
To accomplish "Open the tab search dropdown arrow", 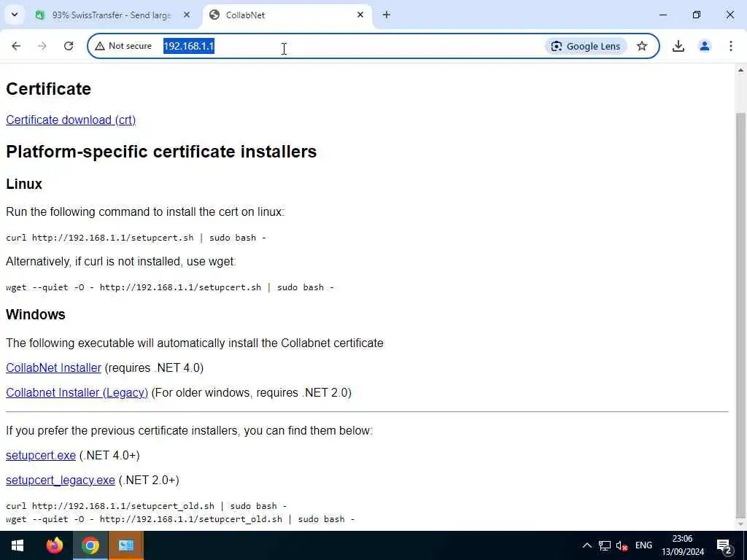I will coord(15,15).
